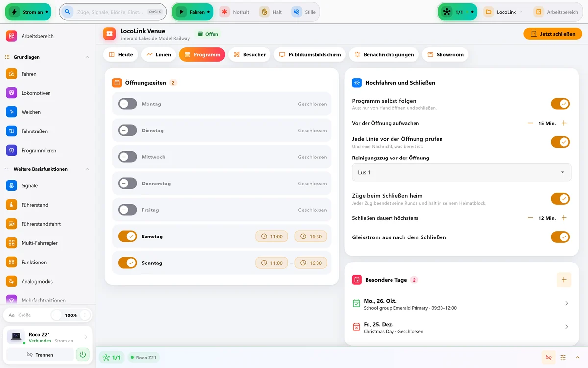This screenshot has height=368, width=588.
Task: Open the Führerstand view
Action: pyautogui.click(x=48, y=205)
